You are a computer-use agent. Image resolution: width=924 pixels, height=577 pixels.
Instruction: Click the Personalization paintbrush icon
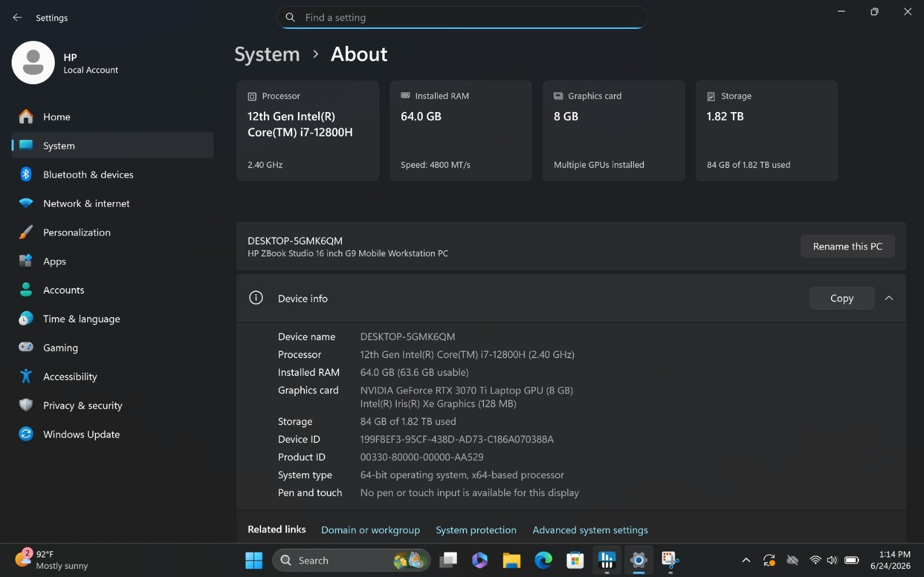point(26,232)
